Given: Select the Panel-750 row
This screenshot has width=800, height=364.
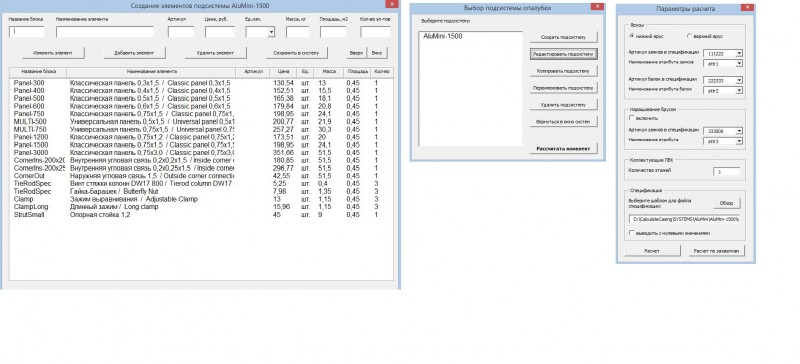Looking at the screenshot, I should (x=202, y=114).
